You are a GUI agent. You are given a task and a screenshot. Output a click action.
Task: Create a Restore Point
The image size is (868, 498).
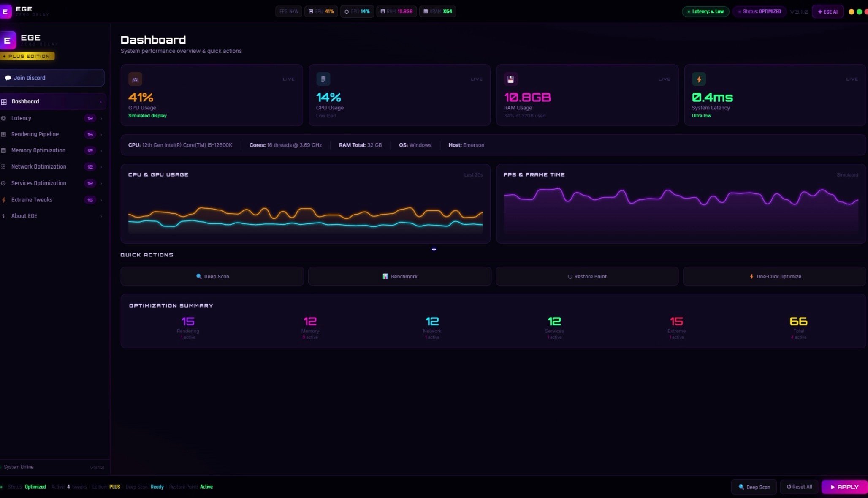pyautogui.click(x=587, y=276)
